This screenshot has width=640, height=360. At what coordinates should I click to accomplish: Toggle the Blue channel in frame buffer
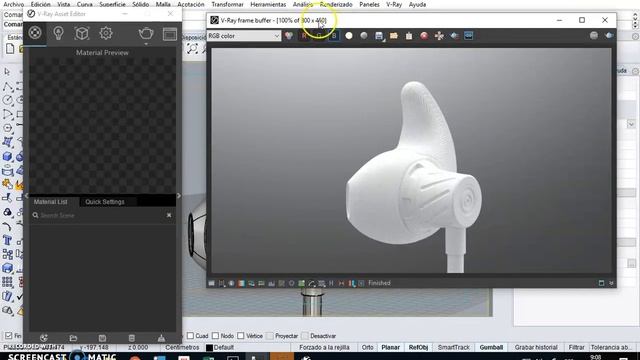[334, 36]
